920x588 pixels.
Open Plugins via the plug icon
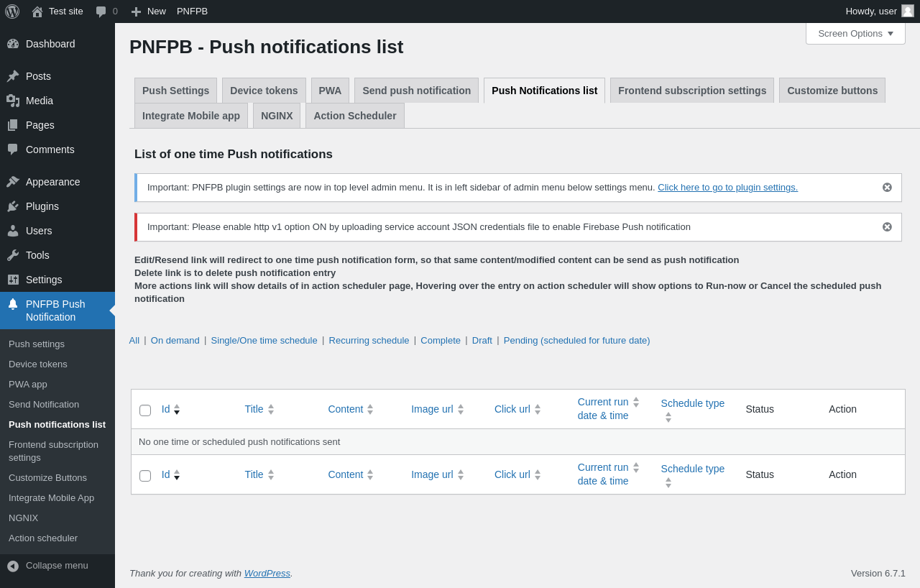(13, 206)
